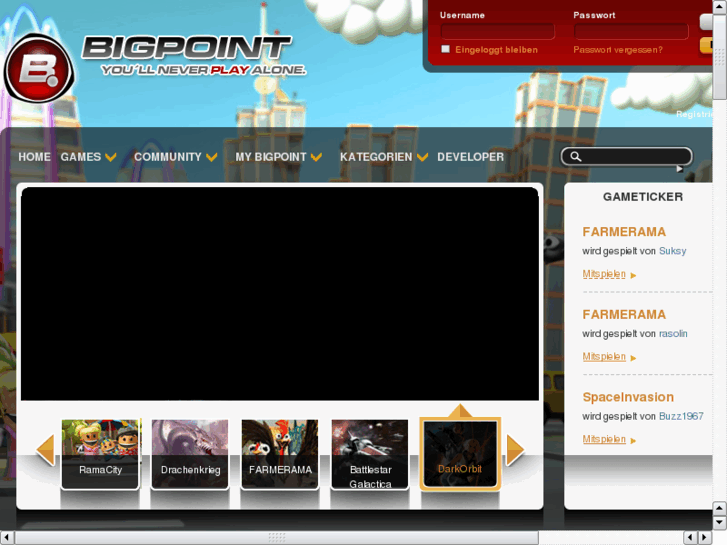Screen dimensions: 727x545
Task: Expand the MY BIGPOINT dropdown chevron
Action: pos(317,157)
